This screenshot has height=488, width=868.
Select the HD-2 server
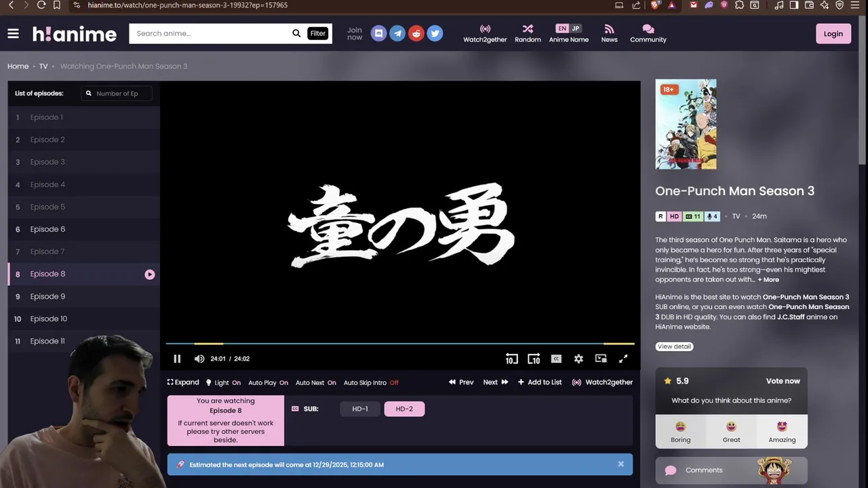pyautogui.click(x=404, y=409)
